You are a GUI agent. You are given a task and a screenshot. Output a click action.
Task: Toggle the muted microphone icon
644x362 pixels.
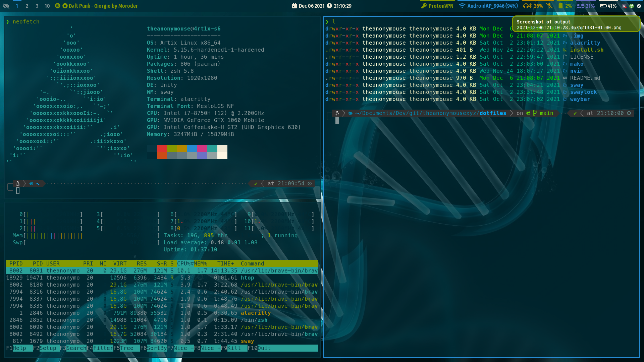(549, 6)
